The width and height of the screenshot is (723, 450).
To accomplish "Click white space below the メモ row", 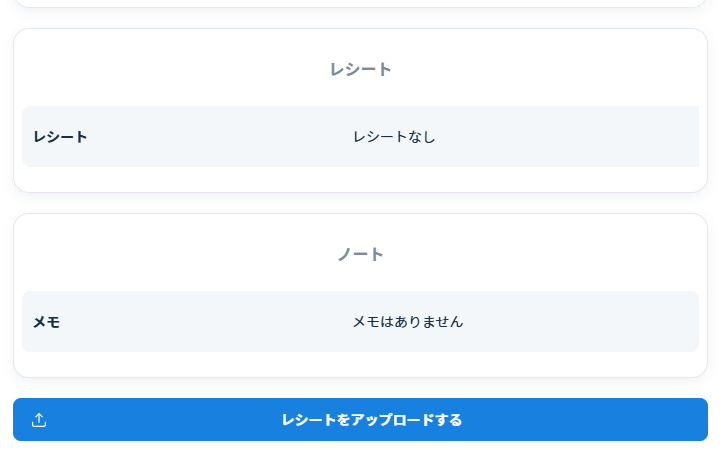I will [x=360, y=364].
